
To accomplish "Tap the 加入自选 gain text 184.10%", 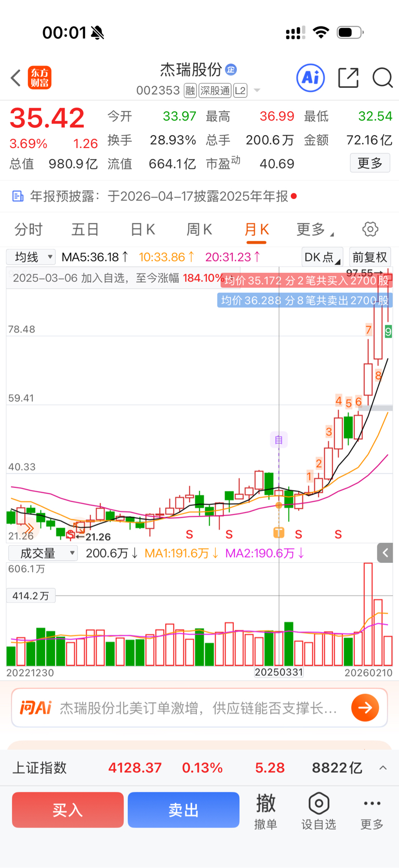I will click(204, 278).
